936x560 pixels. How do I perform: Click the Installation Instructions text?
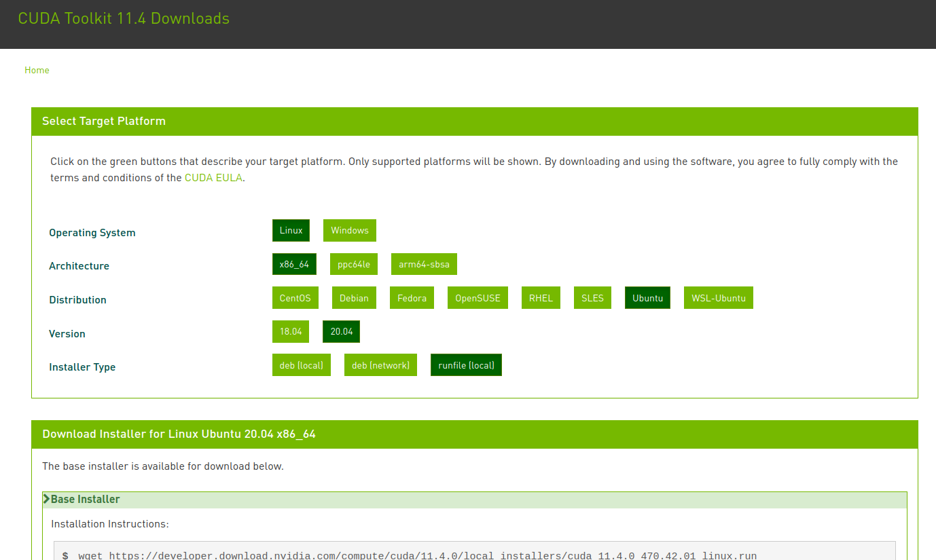[x=110, y=524]
